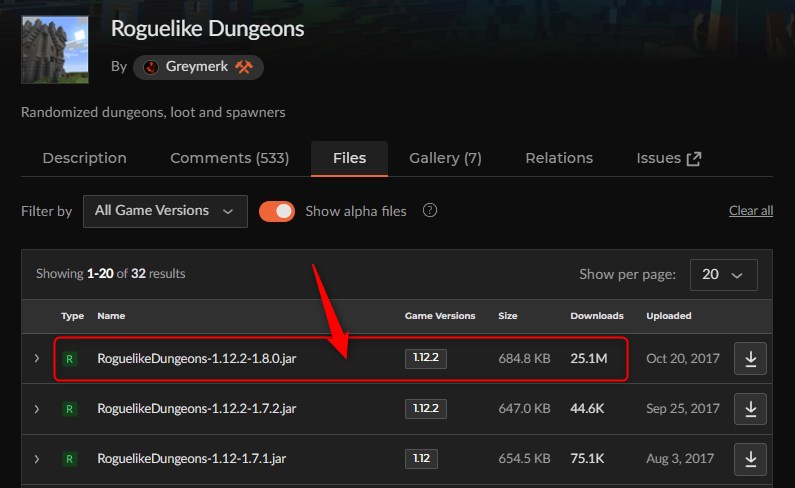Click the Type column header
The height and width of the screenshot is (488, 795).
[73, 316]
